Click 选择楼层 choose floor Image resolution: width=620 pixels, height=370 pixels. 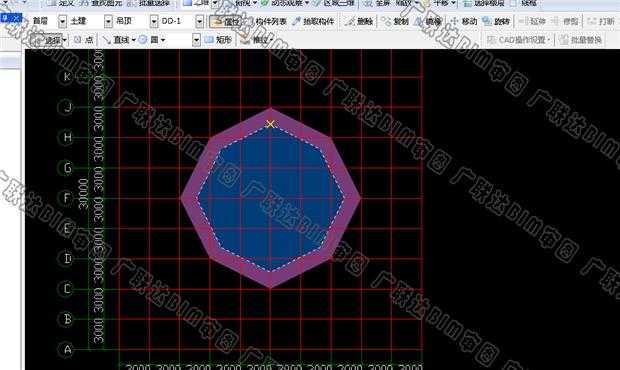484,3
